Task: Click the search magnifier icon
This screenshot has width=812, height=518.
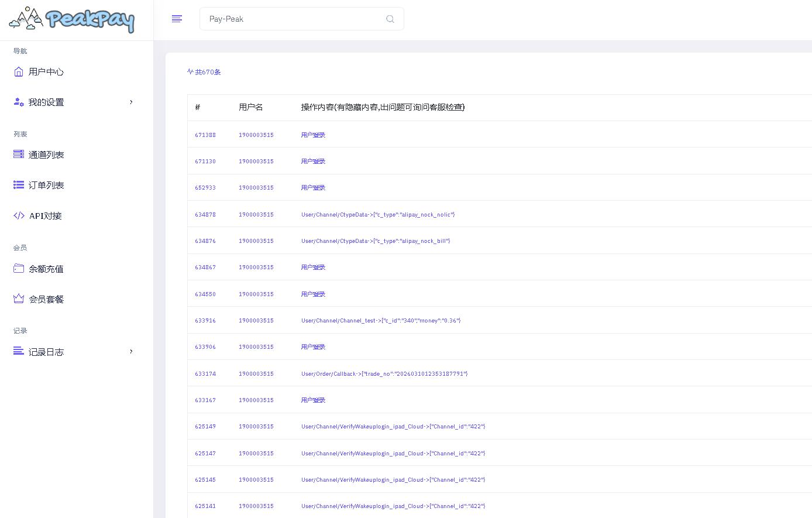Action: [390, 19]
